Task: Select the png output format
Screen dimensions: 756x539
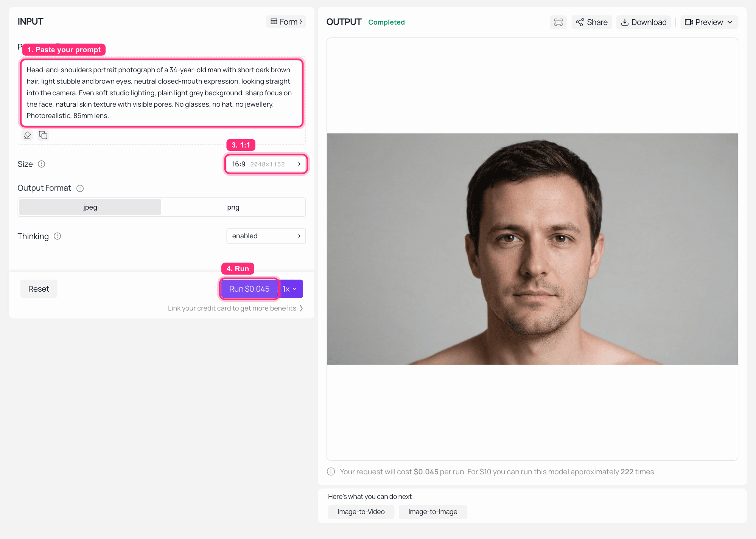Action: (x=233, y=207)
